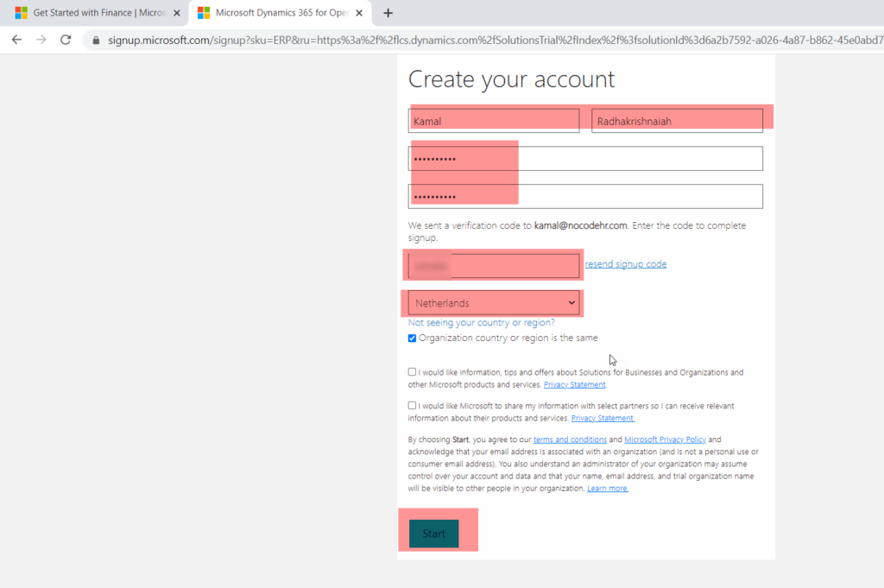Focus the confirm password field

(x=585, y=196)
